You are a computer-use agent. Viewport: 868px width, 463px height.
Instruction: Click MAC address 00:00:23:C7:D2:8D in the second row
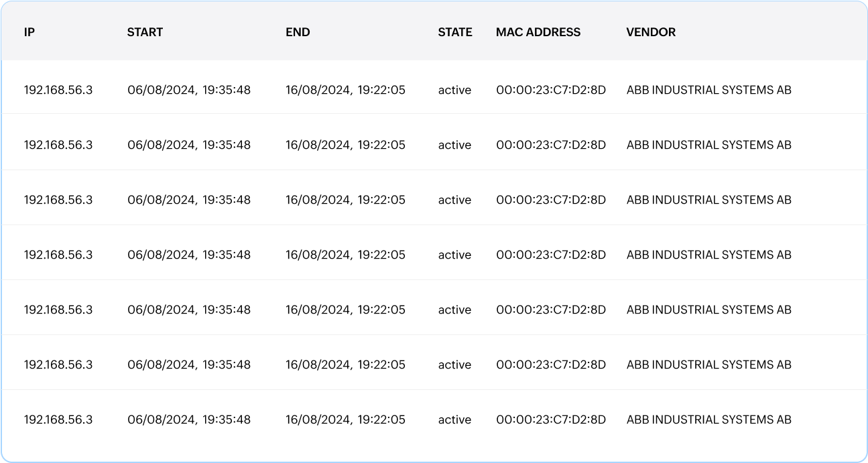(551, 145)
